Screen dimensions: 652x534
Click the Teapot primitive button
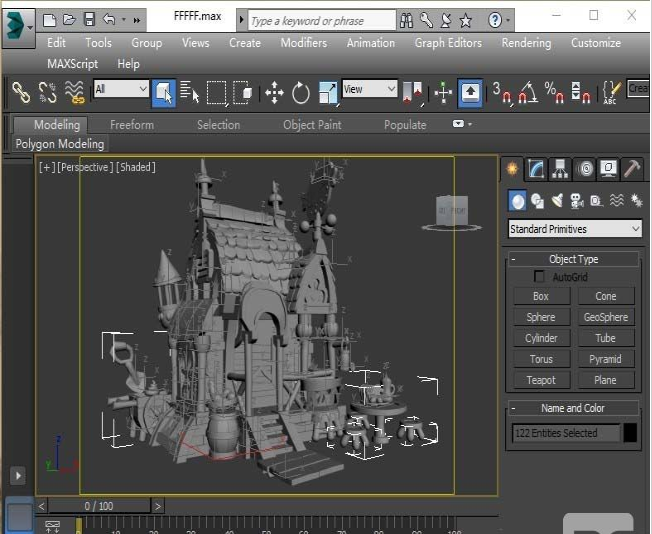tap(541, 380)
